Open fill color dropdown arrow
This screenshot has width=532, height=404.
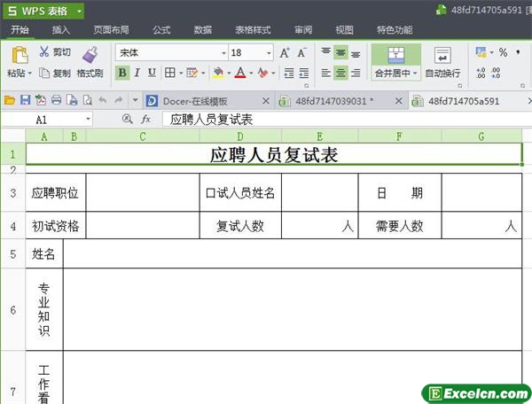(x=229, y=73)
